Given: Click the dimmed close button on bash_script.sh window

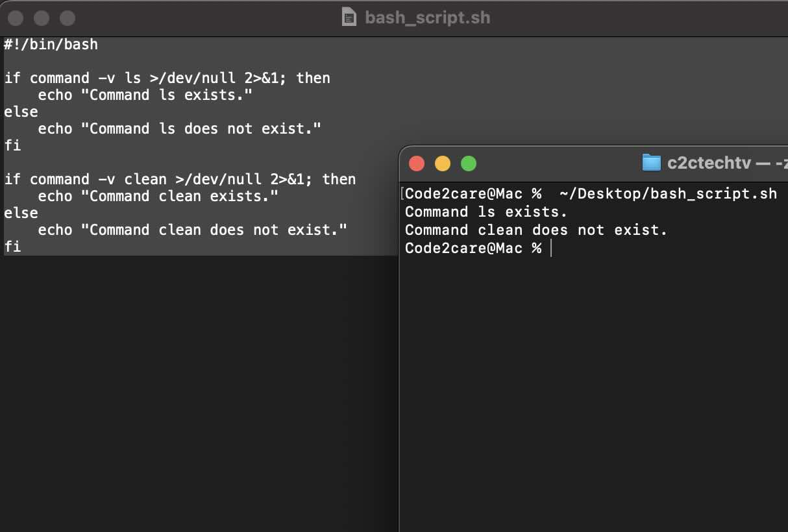Looking at the screenshot, I should [x=15, y=18].
